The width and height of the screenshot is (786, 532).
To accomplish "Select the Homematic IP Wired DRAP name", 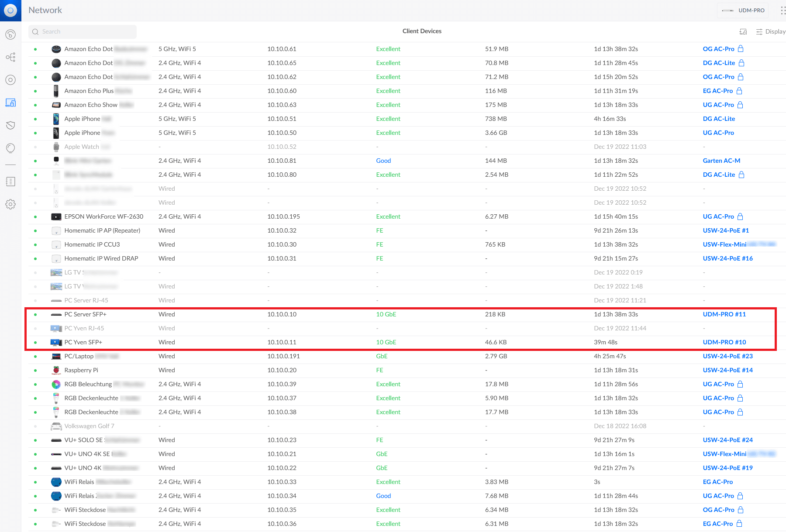I will coord(101,258).
